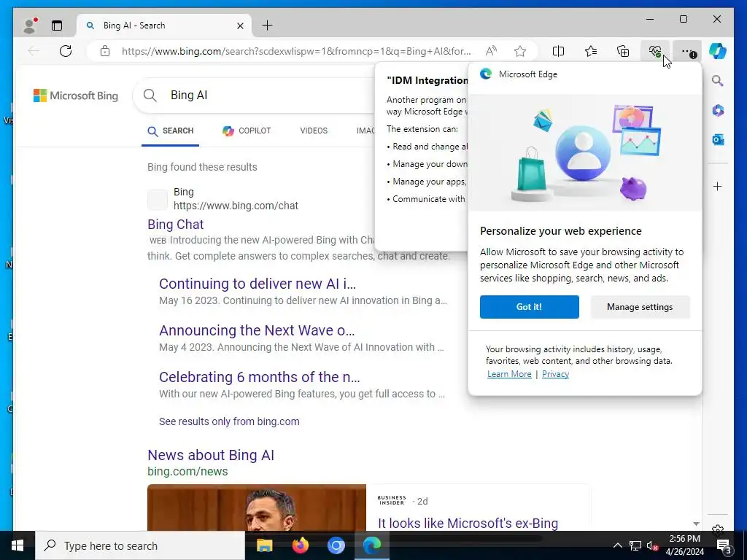
Task: Open the Privacy link
Action: pyautogui.click(x=555, y=374)
